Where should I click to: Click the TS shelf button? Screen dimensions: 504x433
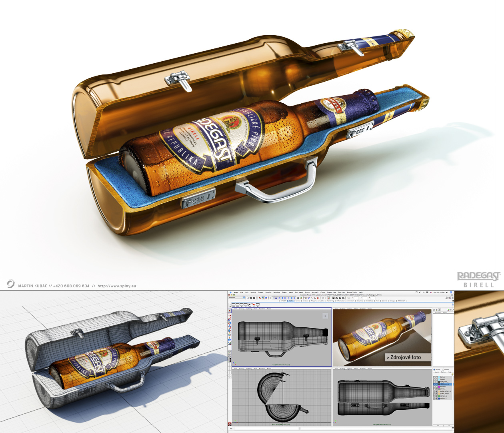click(246, 305)
